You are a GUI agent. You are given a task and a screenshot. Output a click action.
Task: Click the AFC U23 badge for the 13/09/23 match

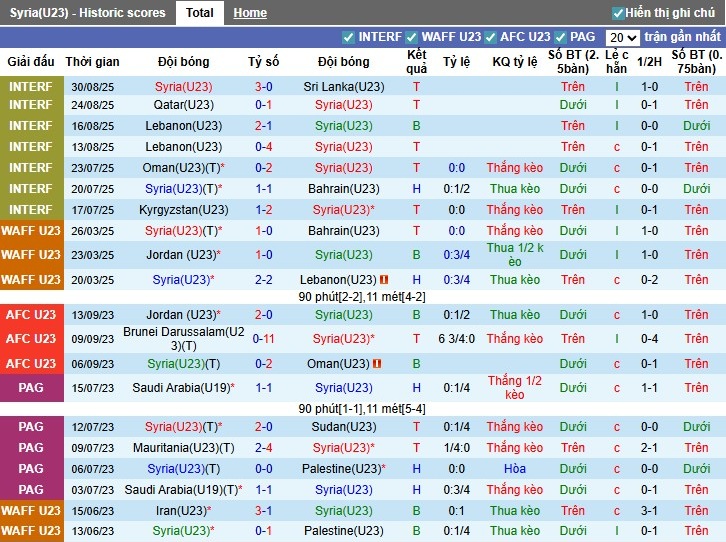pos(31,314)
